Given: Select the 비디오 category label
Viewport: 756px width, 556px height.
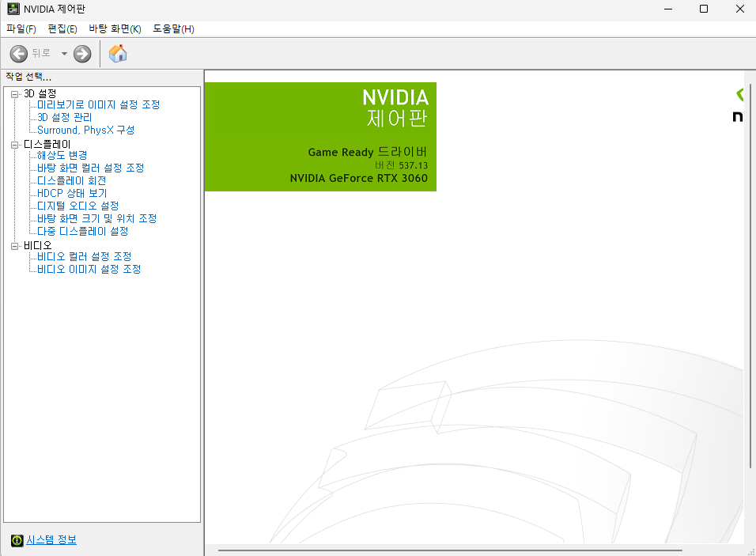Looking at the screenshot, I should (38, 245).
